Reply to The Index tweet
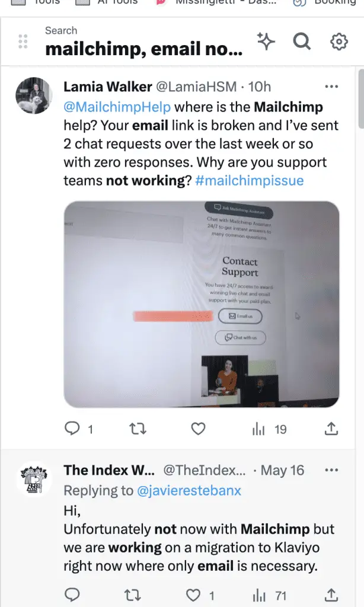 [x=72, y=595]
